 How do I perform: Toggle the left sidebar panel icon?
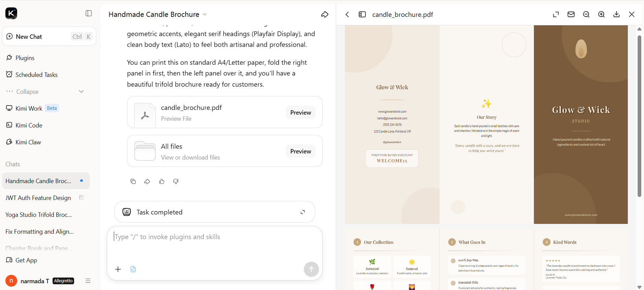click(x=89, y=13)
